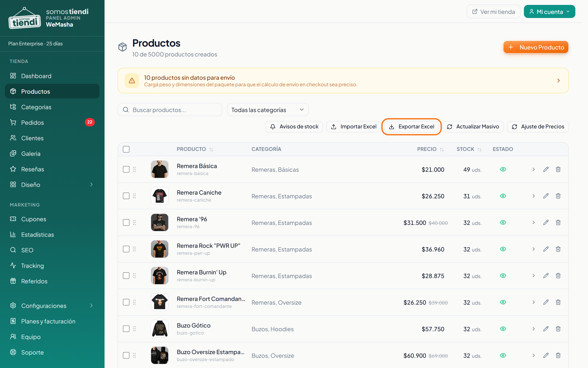Expand shipping data warning banner chevron
Viewport: 588px width, 368px height.
558,81
